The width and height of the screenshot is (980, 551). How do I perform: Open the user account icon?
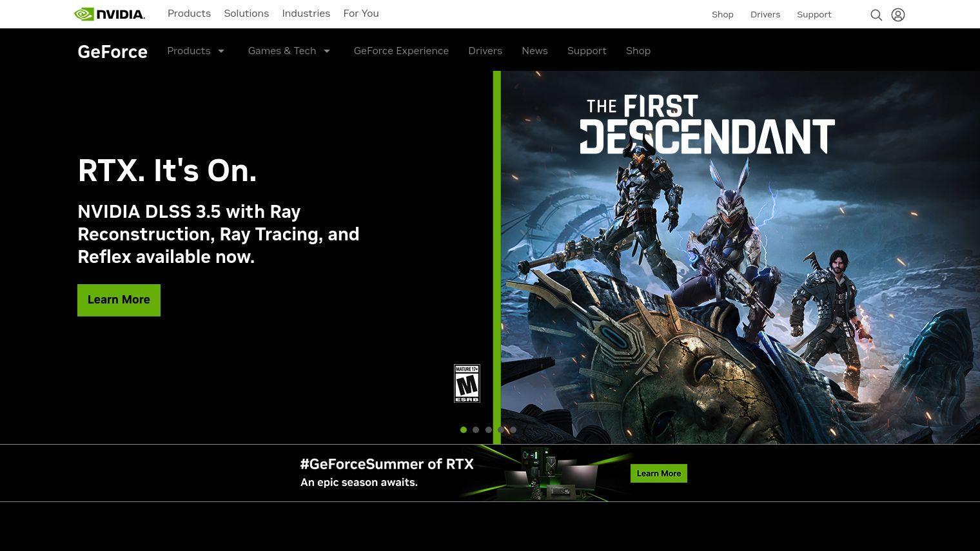point(898,15)
